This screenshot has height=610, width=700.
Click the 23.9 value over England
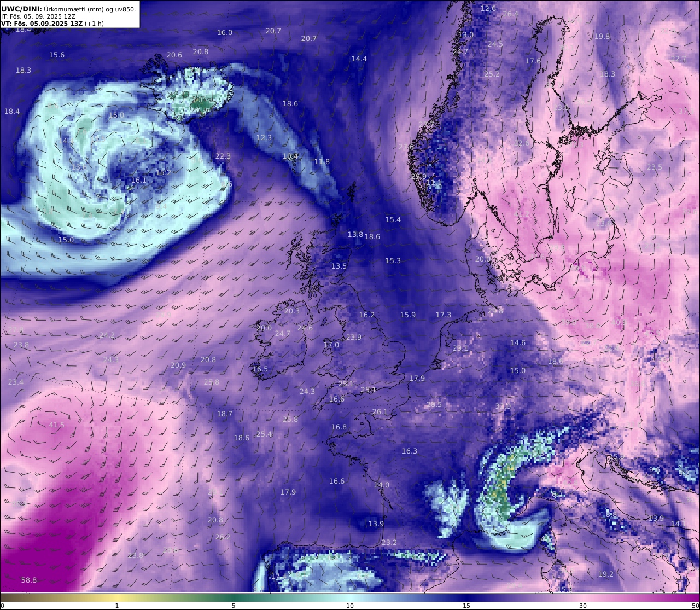(354, 337)
